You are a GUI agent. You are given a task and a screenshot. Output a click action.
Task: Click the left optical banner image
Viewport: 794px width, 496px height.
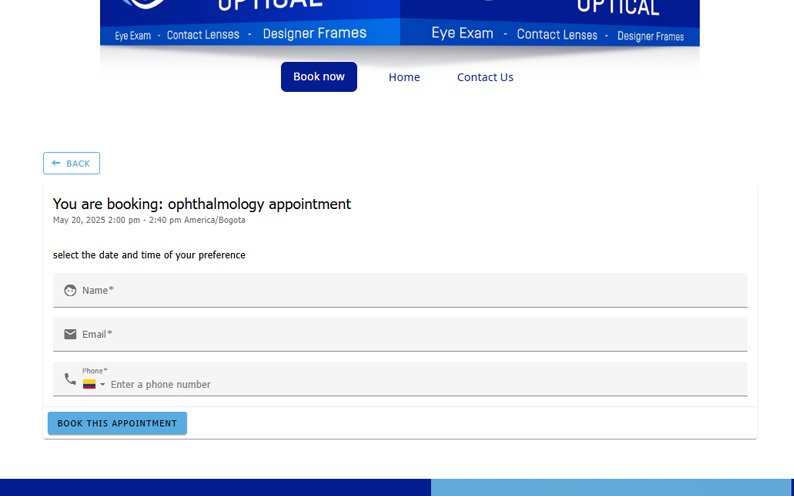pyautogui.click(x=250, y=22)
